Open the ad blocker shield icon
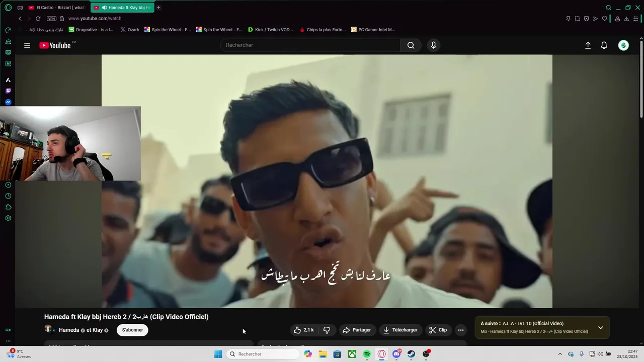This screenshot has height=362, width=644. [x=586, y=19]
